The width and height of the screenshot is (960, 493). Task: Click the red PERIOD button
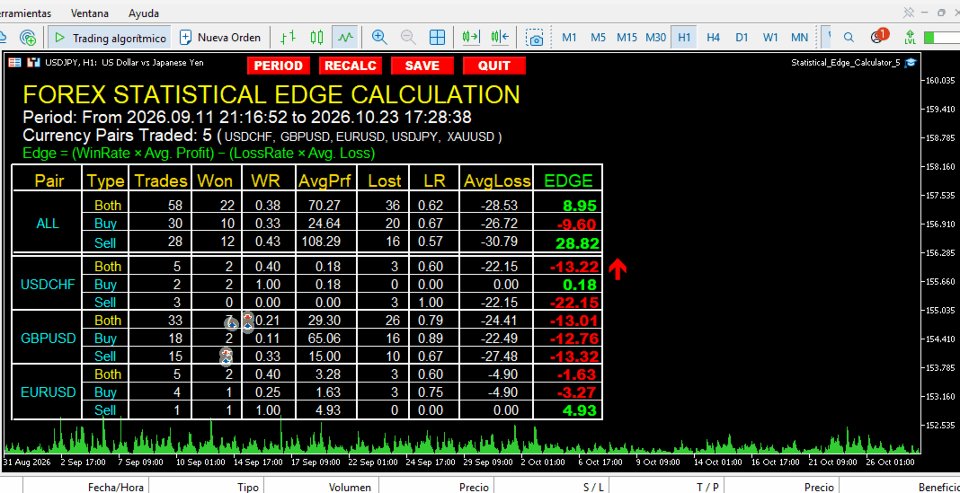pyautogui.click(x=279, y=66)
